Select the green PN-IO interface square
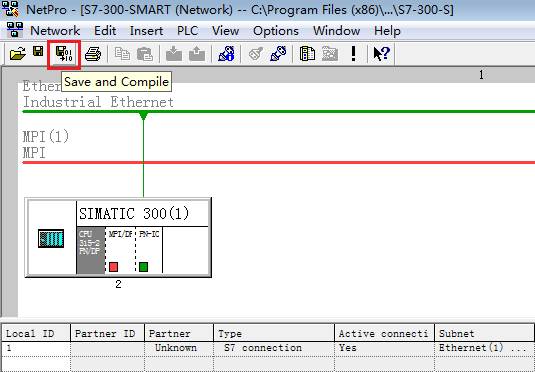535x372 pixels. (x=144, y=267)
